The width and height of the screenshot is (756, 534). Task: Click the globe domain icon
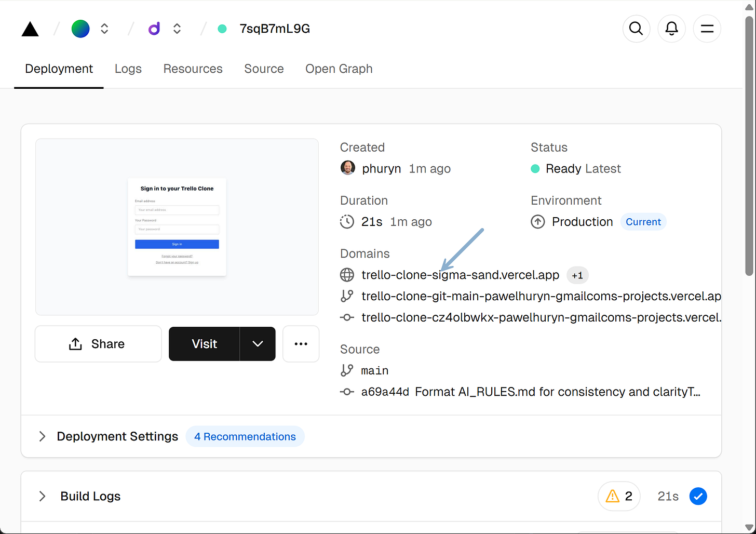coord(347,275)
